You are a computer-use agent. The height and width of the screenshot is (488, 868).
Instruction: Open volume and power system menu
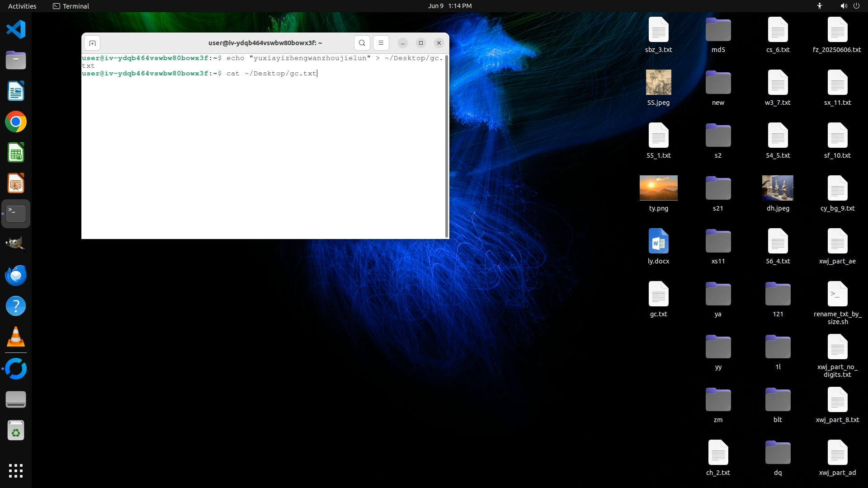click(850, 6)
